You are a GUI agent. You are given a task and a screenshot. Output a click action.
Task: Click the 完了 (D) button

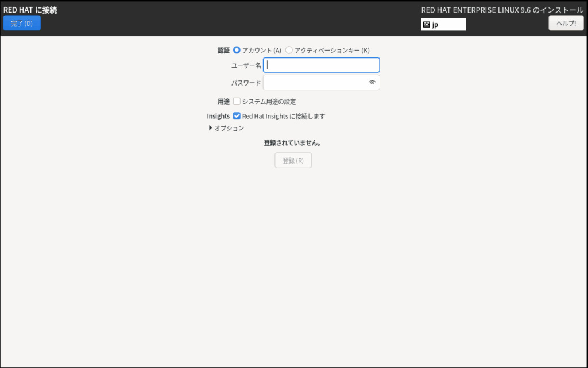point(22,24)
